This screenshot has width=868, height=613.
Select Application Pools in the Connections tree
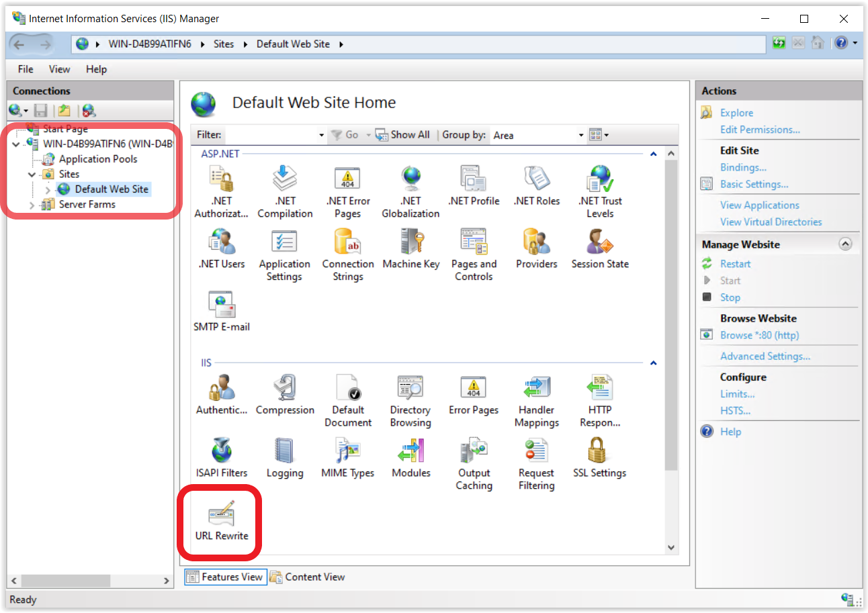point(97,159)
